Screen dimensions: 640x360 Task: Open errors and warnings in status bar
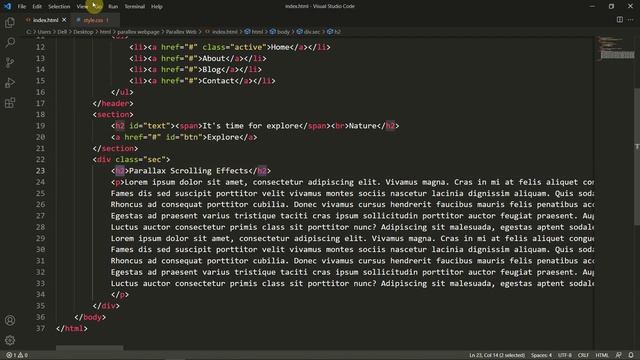[17, 355]
